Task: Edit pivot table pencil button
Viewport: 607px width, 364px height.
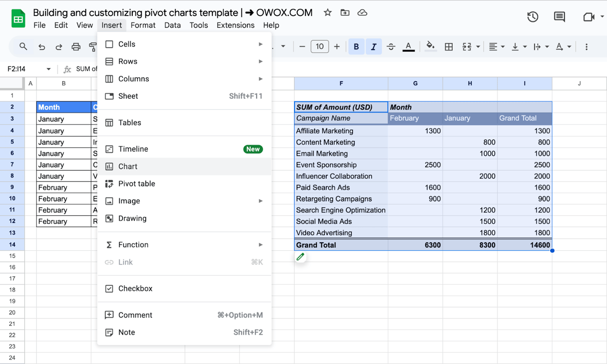Action: point(300,257)
